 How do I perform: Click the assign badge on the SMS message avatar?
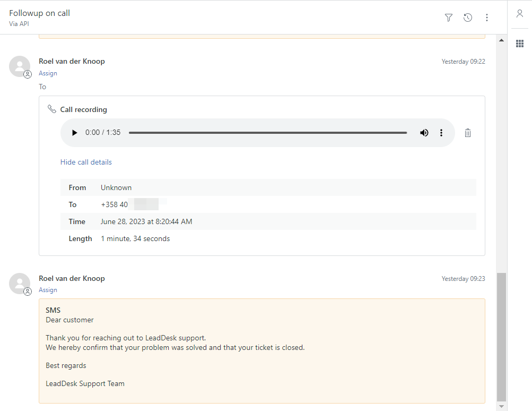coord(27,292)
